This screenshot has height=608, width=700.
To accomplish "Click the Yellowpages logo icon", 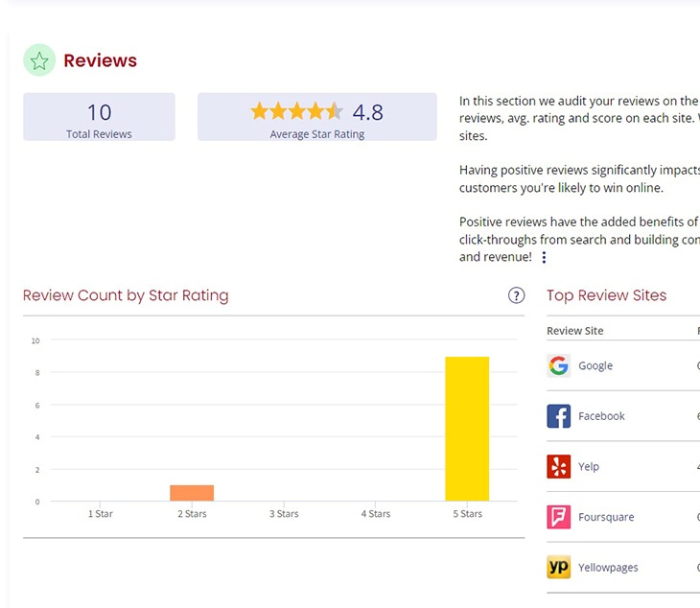I will tap(558, 568).
